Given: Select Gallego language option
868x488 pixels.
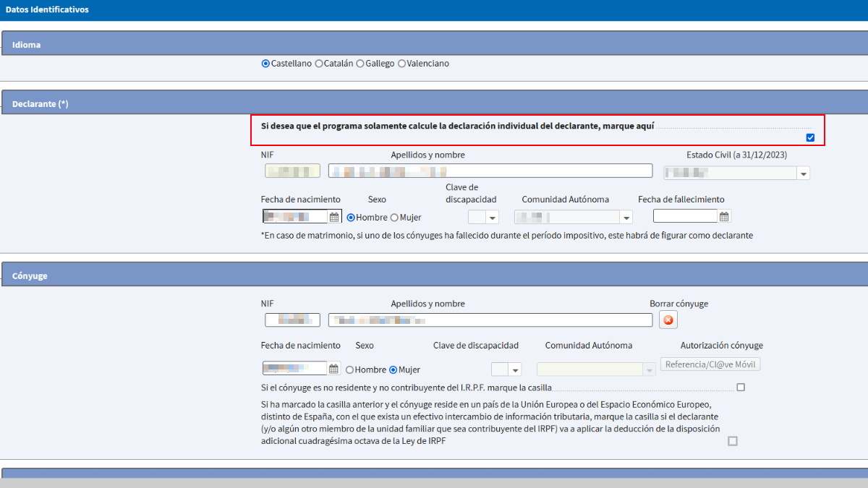Looking at the screenshot, I should pos(360,64).
